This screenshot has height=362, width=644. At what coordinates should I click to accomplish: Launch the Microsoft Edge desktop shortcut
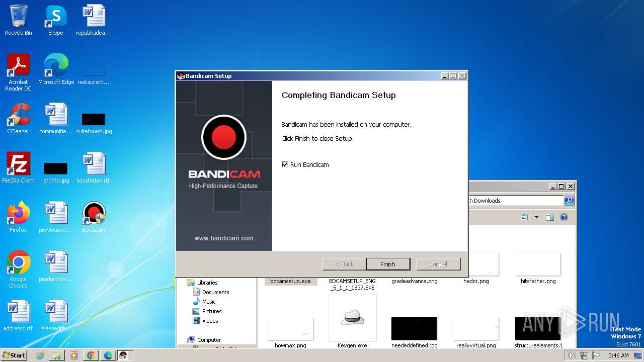coord(56,69)
